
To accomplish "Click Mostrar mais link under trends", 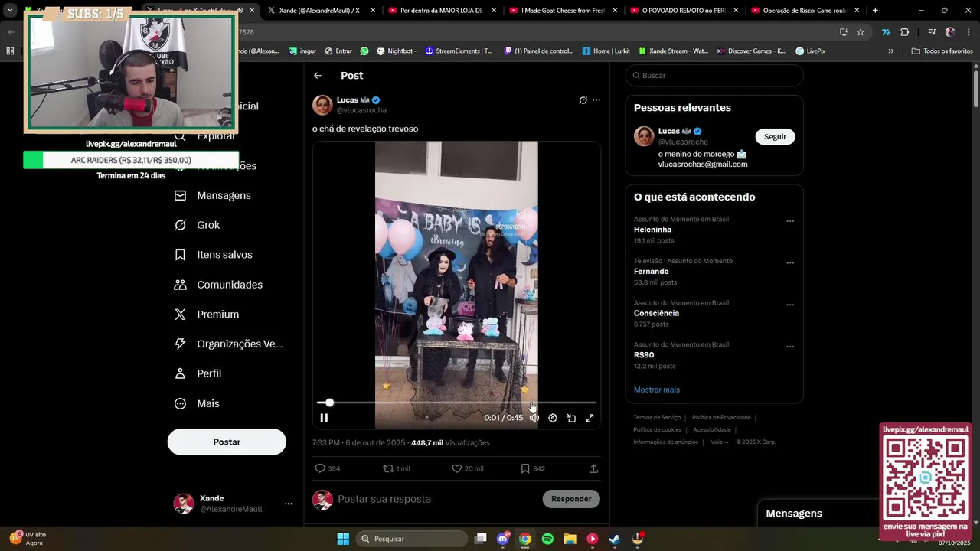I will click(657, 390).
